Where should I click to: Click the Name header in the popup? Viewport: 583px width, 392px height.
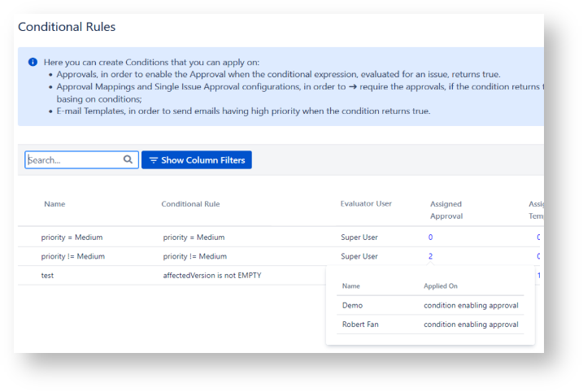(x=350, y=286)
